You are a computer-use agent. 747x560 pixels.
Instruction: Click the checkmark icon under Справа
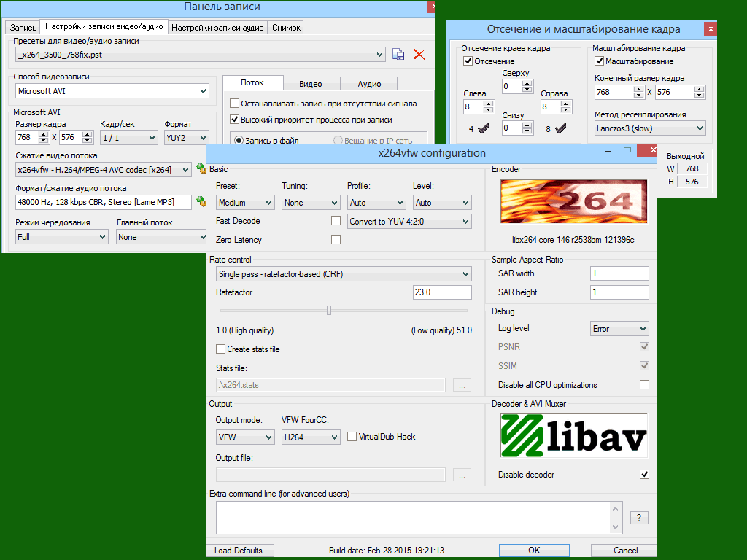click(x=560, y=129)
